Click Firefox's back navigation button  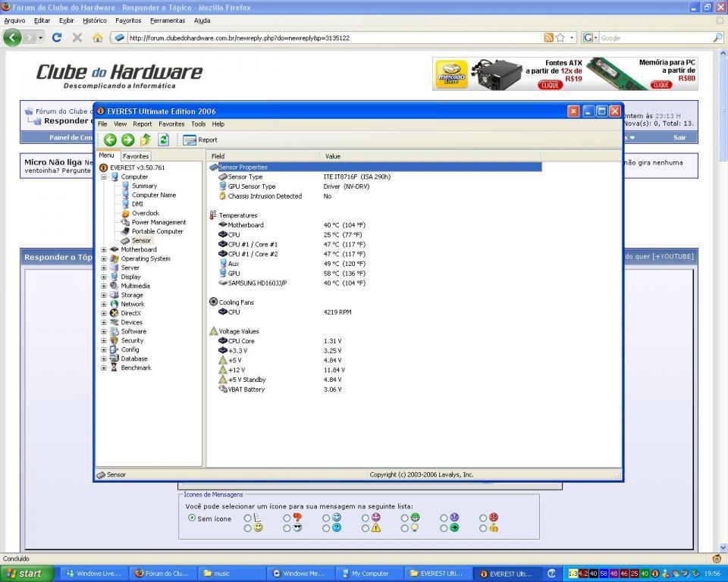click(13, 38)
